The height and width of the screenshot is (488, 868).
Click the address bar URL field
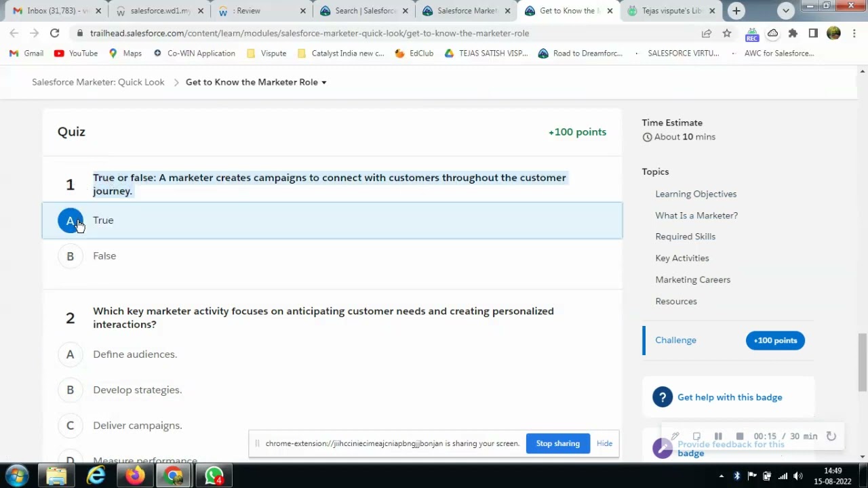(x=387, y=33)
